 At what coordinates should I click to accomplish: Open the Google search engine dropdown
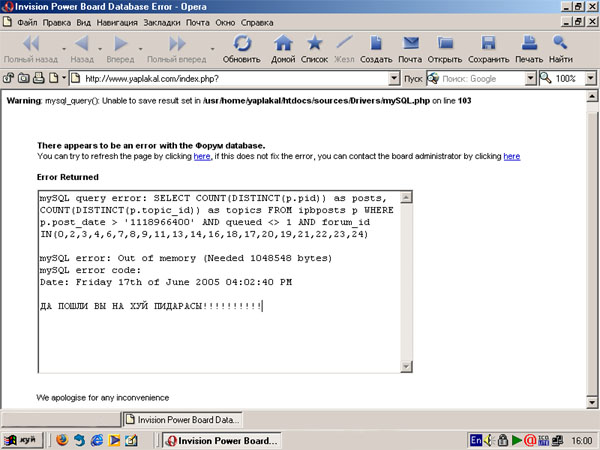tap(530, 78)
